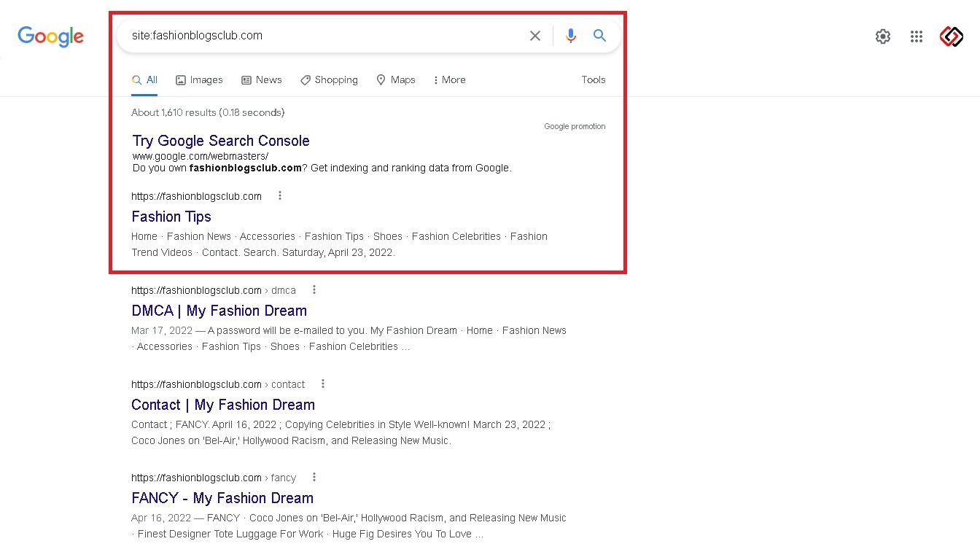The height and width of the screenshot is (560, 980).
Task: Open three-dot menu for Contact result
Action: tap(323, 384)
